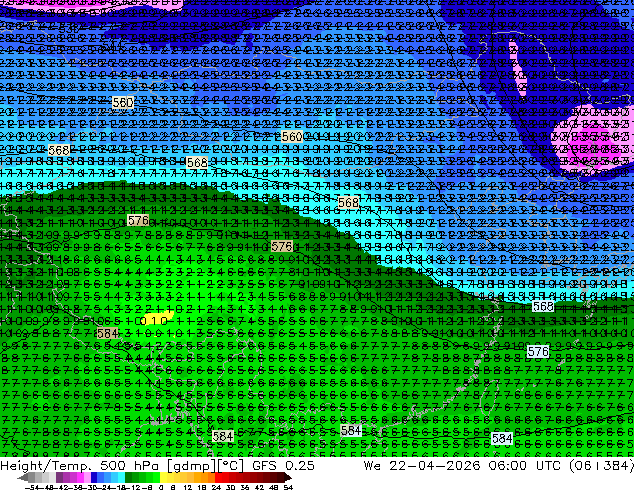Click the rightmost '584' contour label
This screenshot has width=634, height=490.
(x=502, y=438)
